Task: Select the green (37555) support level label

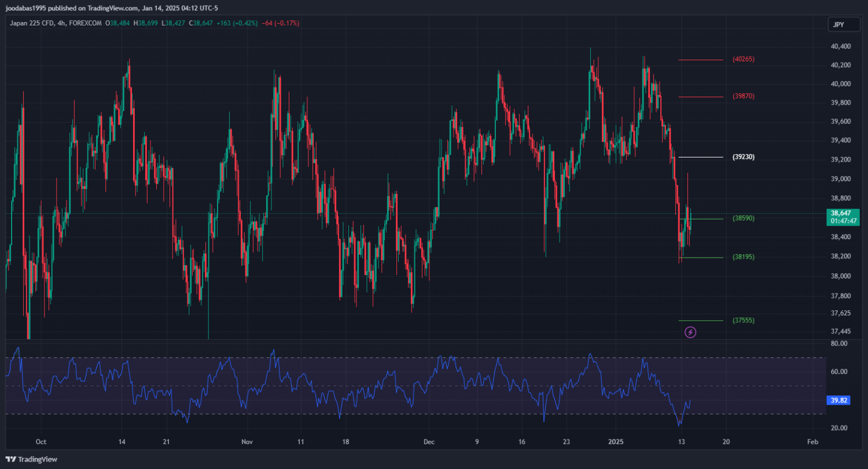Action: point(744,320)
